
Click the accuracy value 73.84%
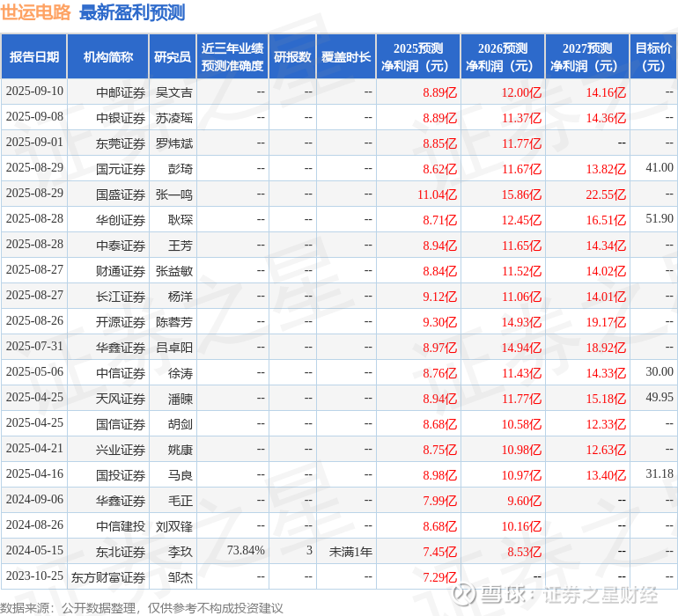point(246,550)
